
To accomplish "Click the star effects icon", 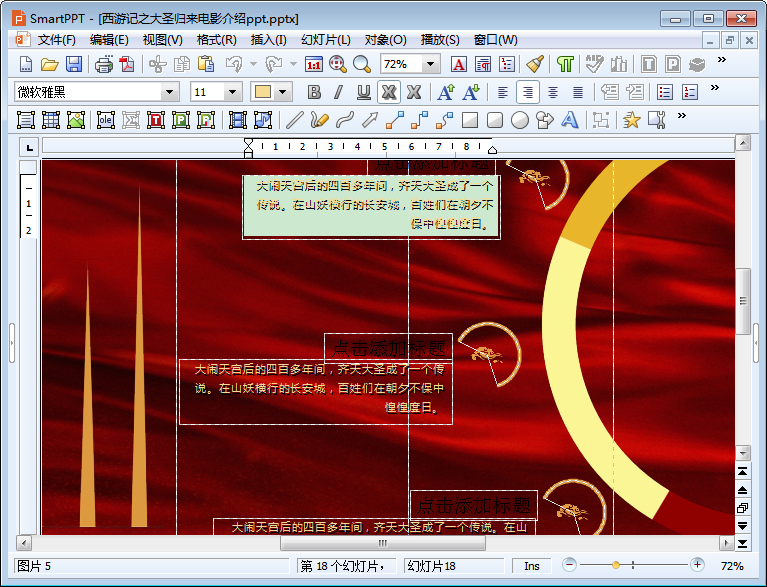I will 632,120.
